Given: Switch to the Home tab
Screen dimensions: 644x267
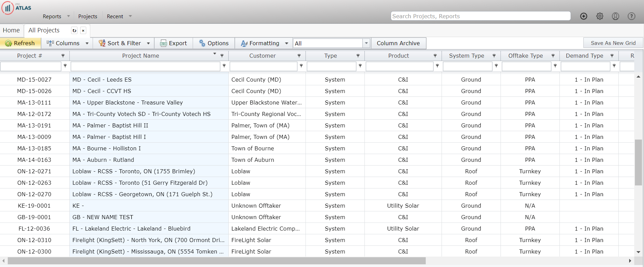Looking at the screenshot, I should (x=11, y=30).
